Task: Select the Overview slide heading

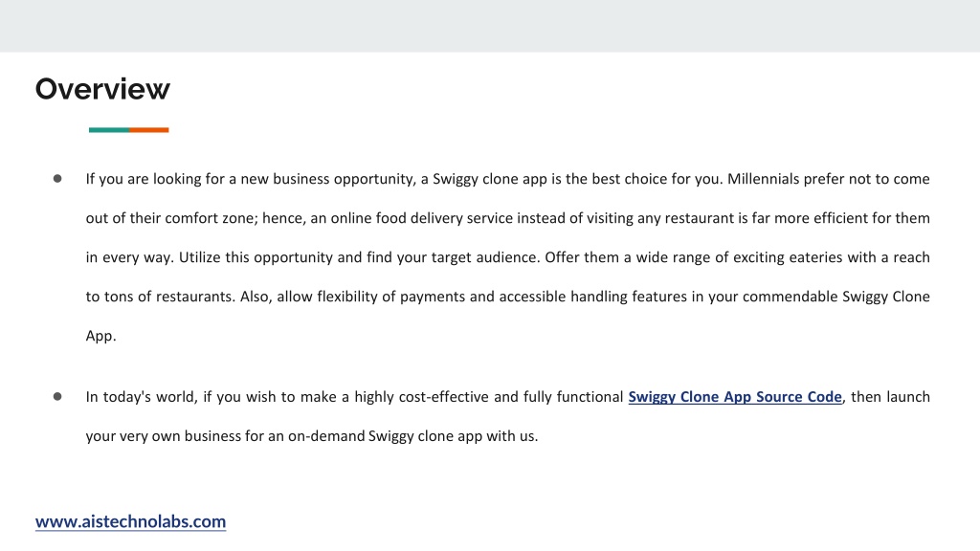Action: (102, 89)
